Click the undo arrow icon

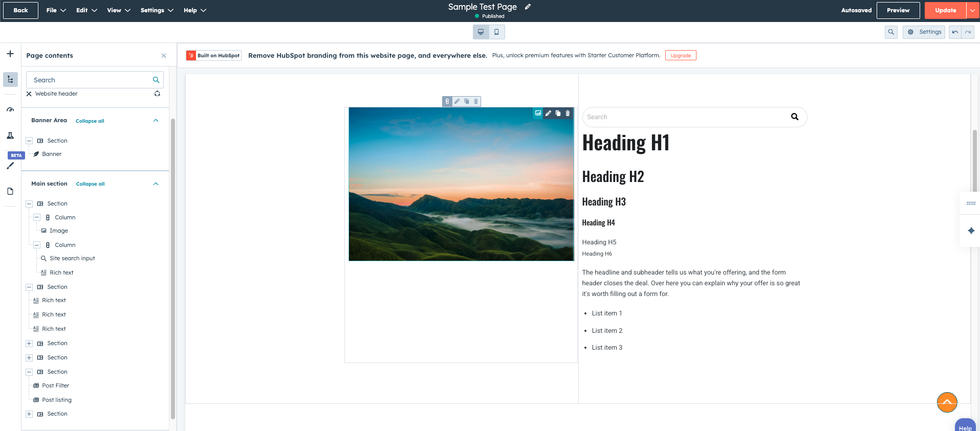pos(955,32)
